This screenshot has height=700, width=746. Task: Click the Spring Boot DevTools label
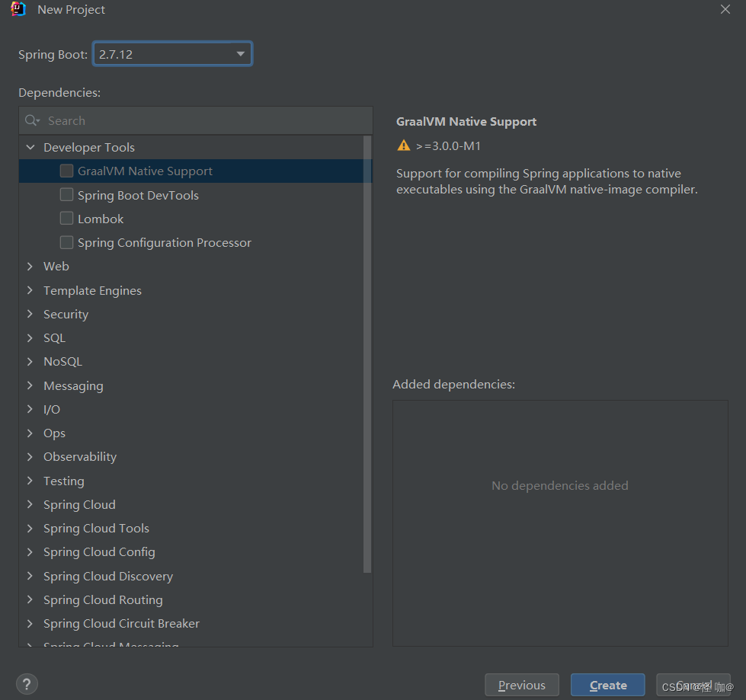(138, 195)
